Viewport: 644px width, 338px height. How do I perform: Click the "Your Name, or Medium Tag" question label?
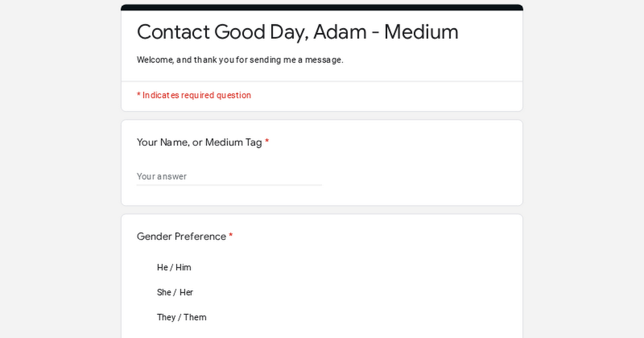click(199, 142)
